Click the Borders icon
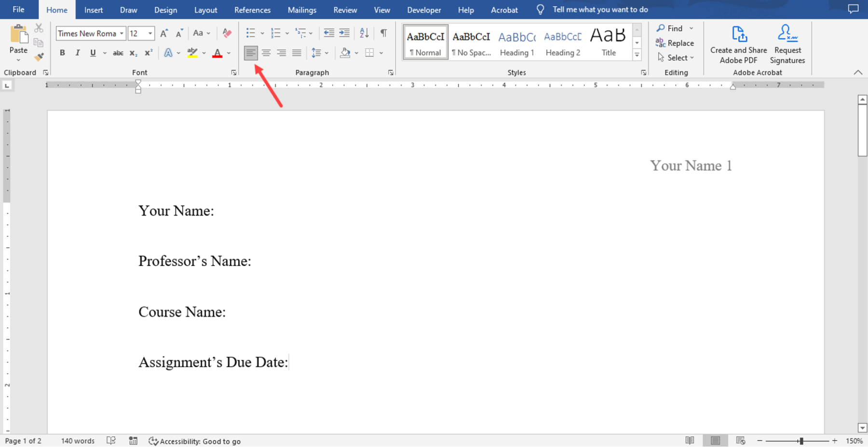Image resolution: width=868 pixels, height=447 pixels. [369, 53]
